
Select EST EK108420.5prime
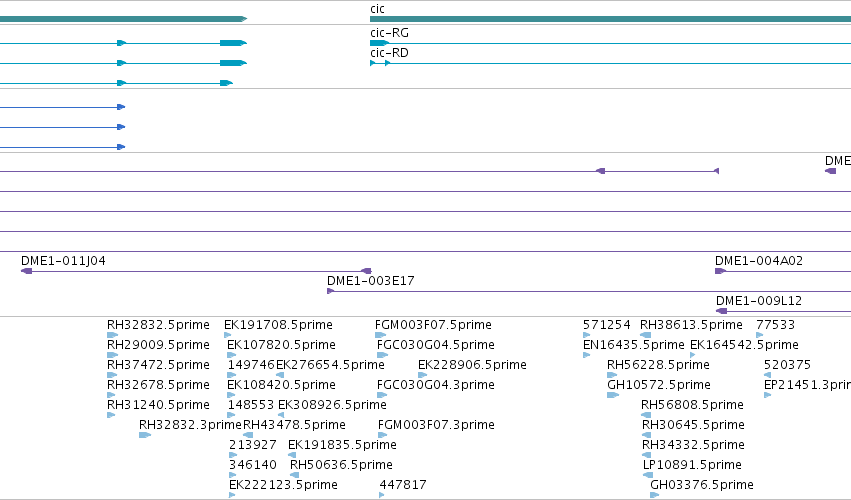tap(281, 385)
